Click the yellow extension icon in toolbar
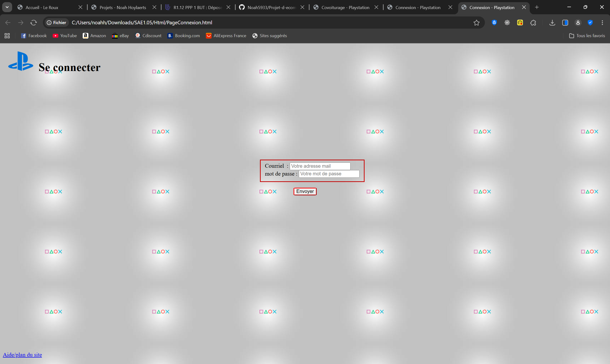The width and height of the screenshot is (610, 364). point(520,23)
